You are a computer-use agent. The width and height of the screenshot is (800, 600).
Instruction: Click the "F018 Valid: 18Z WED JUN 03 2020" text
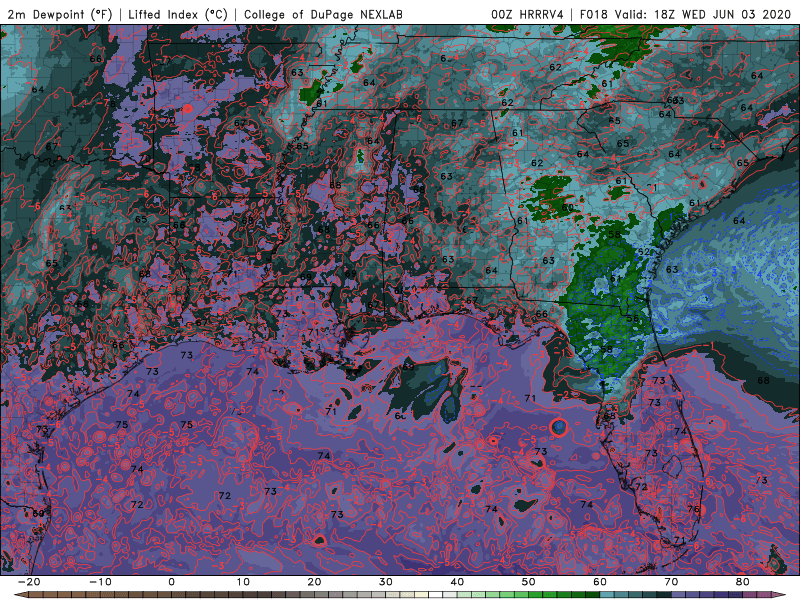pos(685,14)
